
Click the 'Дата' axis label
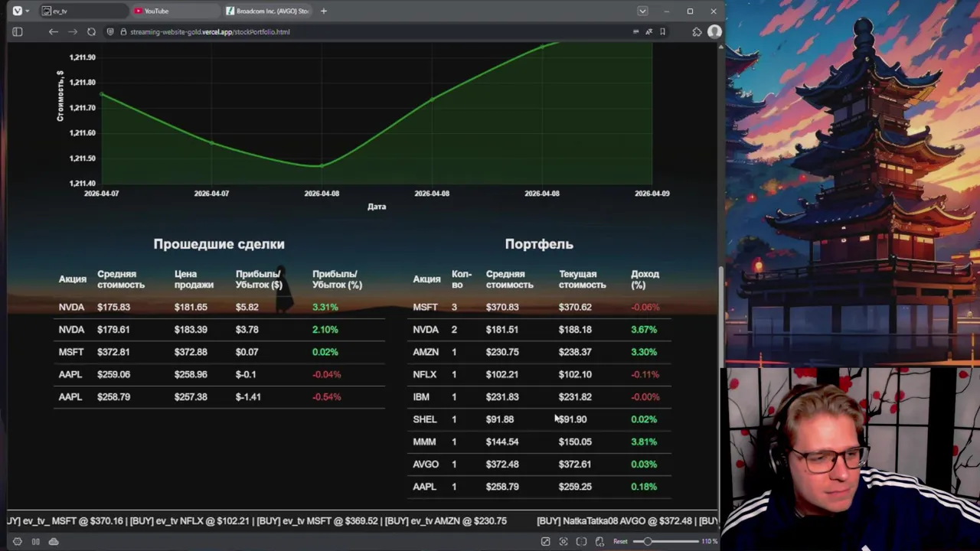click(377, 207)
